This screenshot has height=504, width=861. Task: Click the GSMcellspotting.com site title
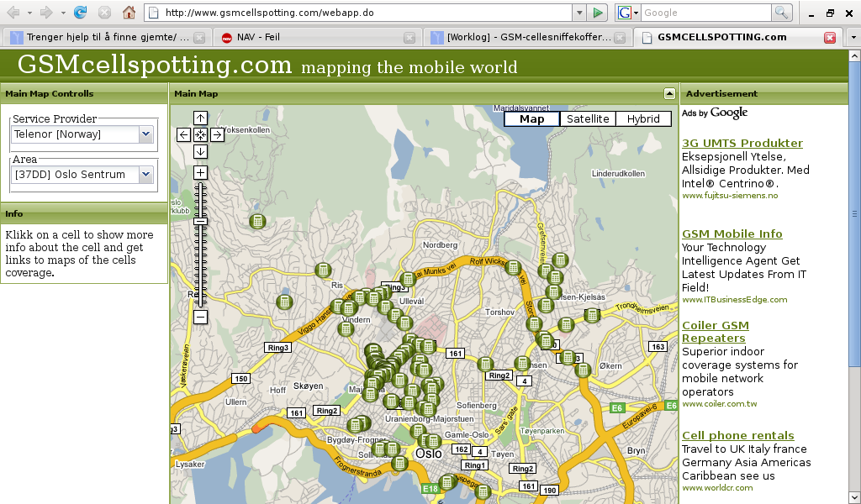pos(155,64)
